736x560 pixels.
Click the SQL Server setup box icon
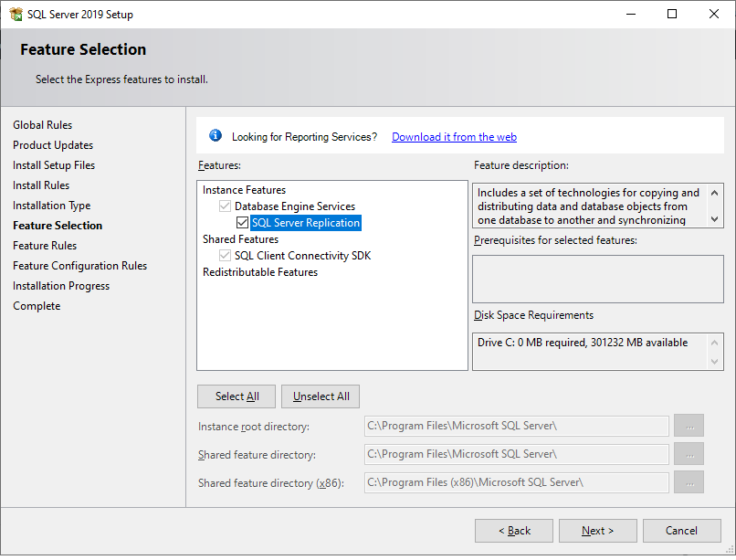pyautogui.click(x=16, y=14)
